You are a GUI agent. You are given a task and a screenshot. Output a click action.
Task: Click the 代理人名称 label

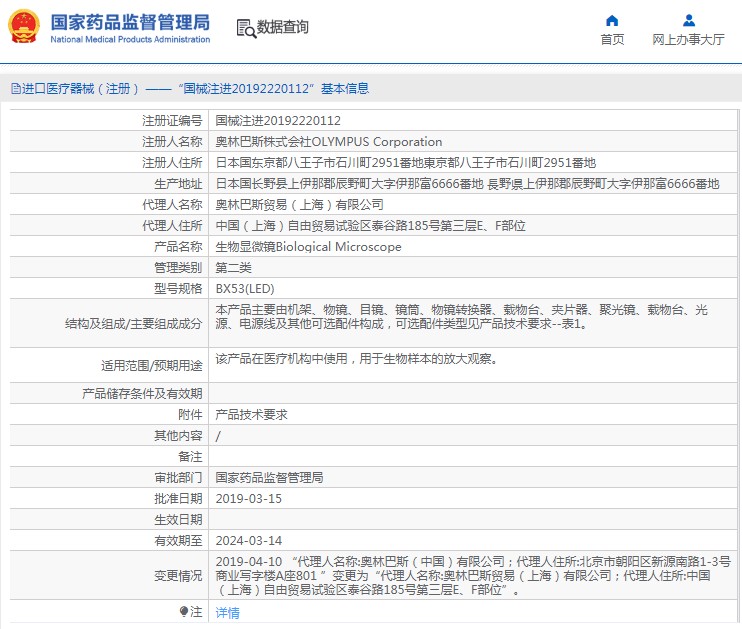pyautogui.click(x=172, y=204)
